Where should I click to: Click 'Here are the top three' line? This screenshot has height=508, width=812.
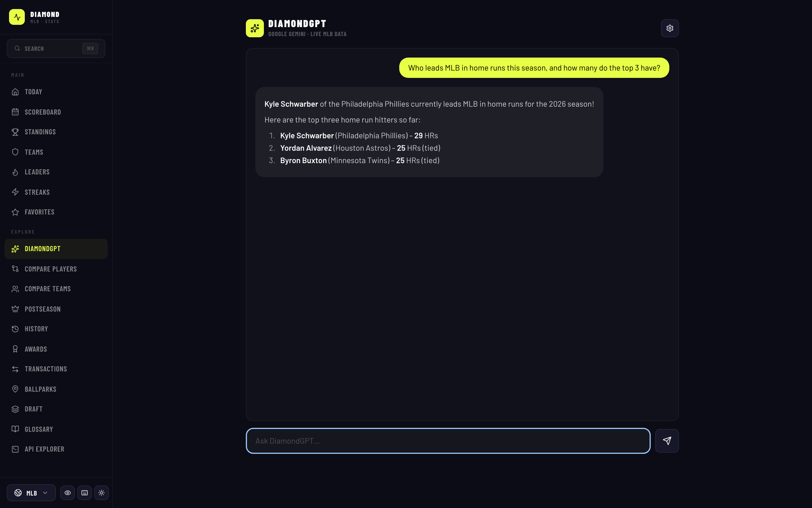[342, 120]
